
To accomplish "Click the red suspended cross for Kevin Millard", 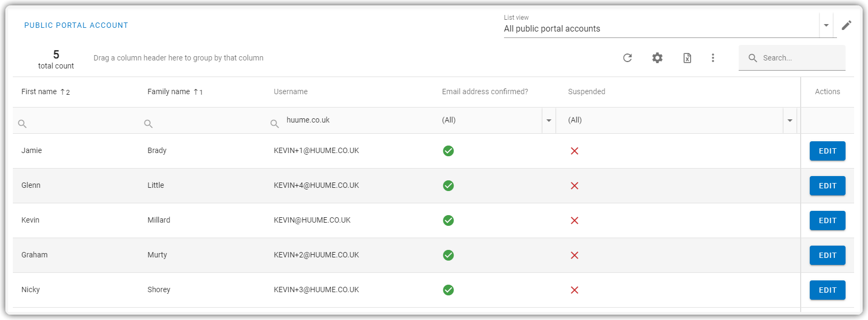I will (x=575, y=220).
